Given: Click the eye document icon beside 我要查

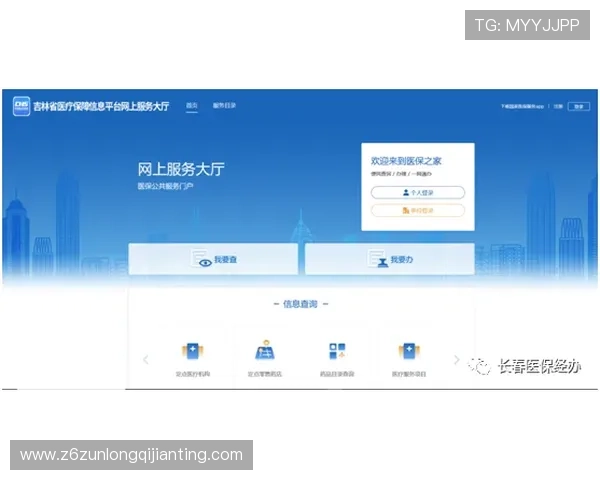Looking at the screenshot, I should pos(201,258).
